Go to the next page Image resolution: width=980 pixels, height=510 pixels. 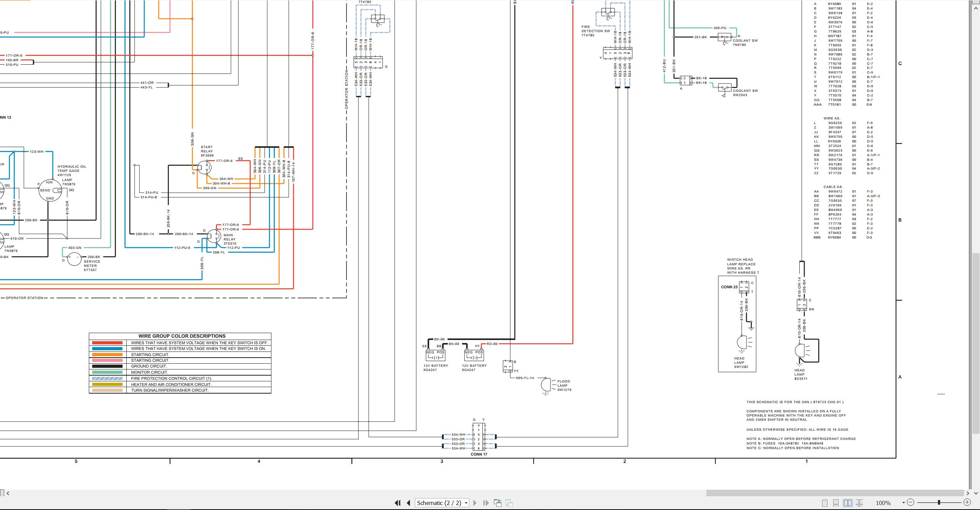[x=475, y=503]
